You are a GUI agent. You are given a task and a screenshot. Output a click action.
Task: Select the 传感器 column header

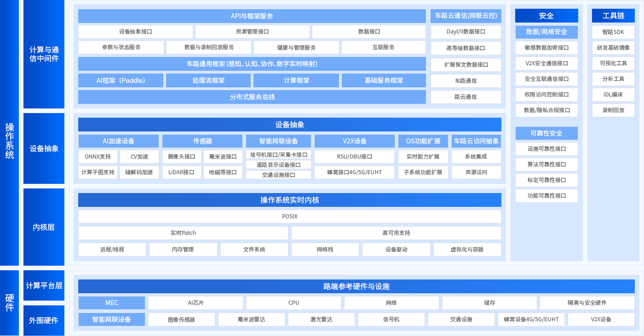(202, 141)
